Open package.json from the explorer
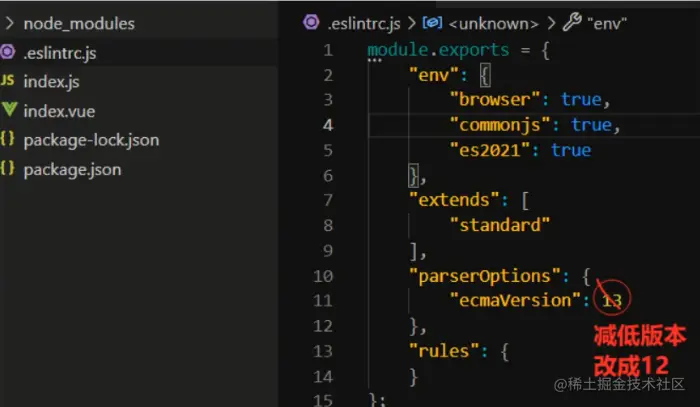This screenshot has height=407, width=700. click(x=72, y=170)
